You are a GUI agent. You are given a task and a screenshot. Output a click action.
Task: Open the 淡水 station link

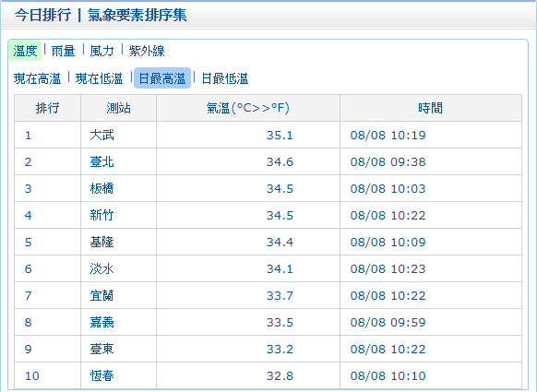tap(101, 268)
